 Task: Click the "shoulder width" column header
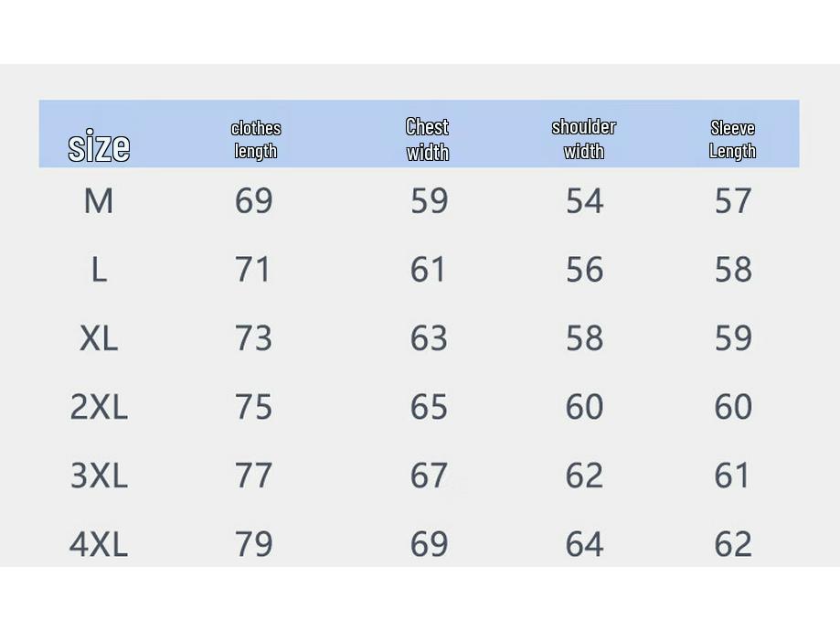(584, 139)
